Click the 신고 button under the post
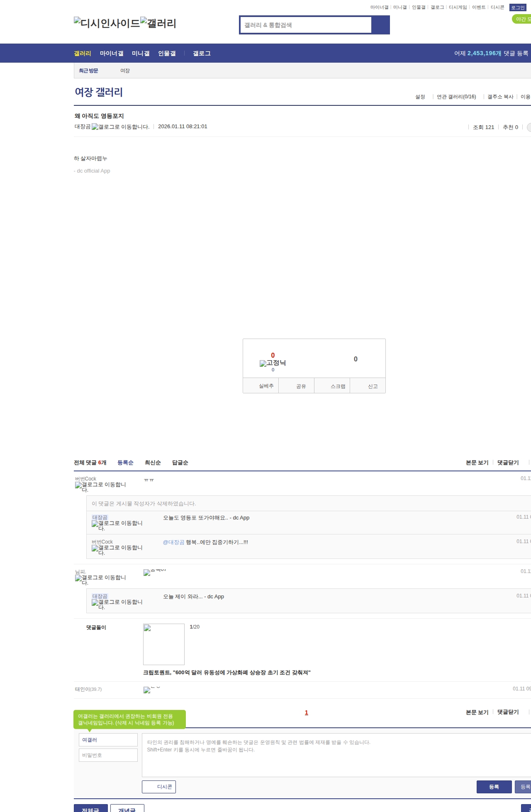Viewport: 531px width, 812px height. click(373, 386)
